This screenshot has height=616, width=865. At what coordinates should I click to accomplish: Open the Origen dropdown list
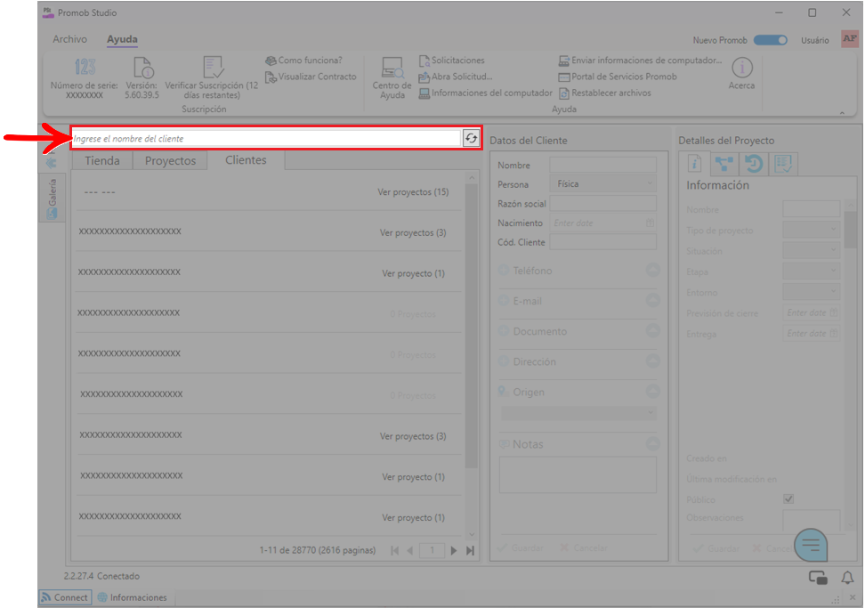coord(578,413)
